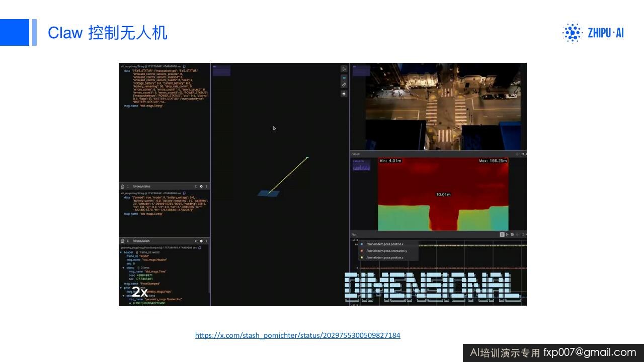The height and width of the screenshot is (362, 644).
Task: Collapse the header tree node
Action: 121,252
